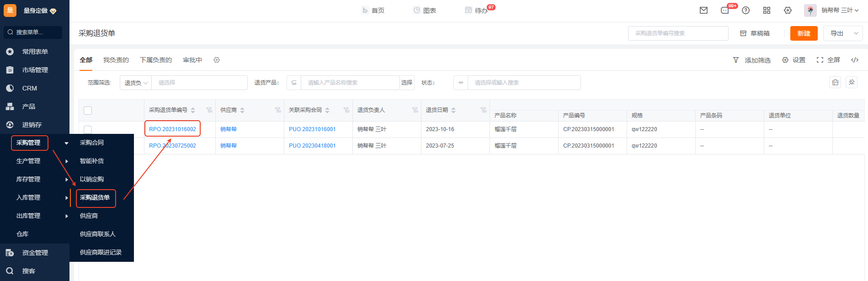Open the mail envelope icon in header
This screenshot has height=281, width=868.
[703, 11]
